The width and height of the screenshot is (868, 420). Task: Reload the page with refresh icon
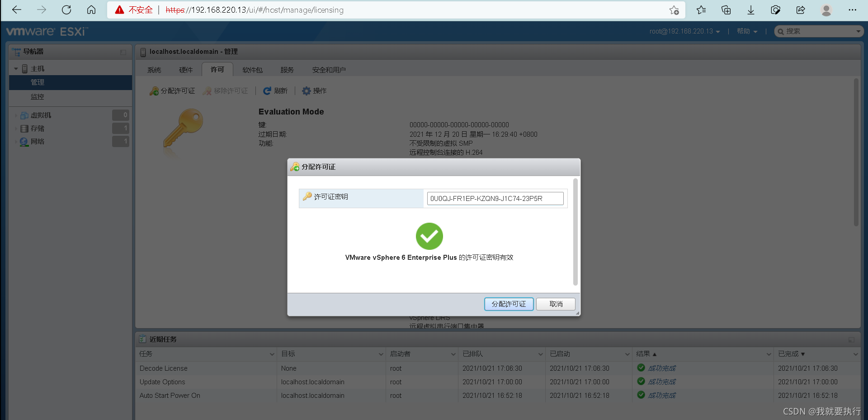coord(66,10)
